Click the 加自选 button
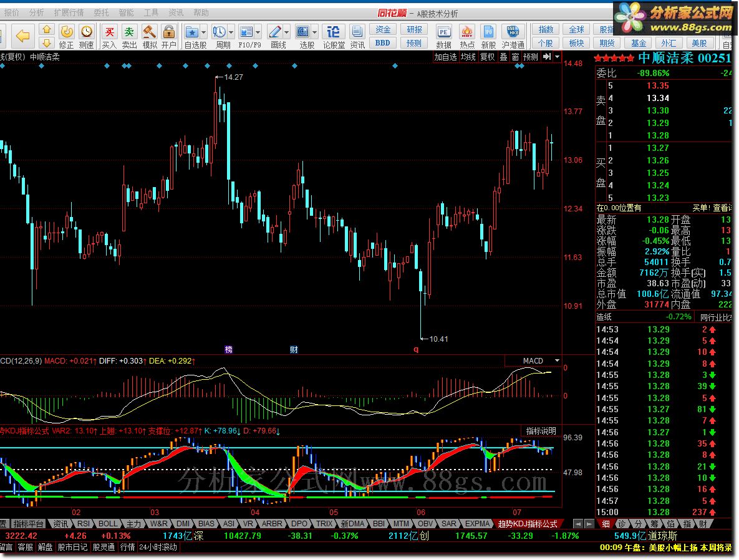Image resolution: width=739 pixels, height=560 pixels. click(x=445, y=57)
